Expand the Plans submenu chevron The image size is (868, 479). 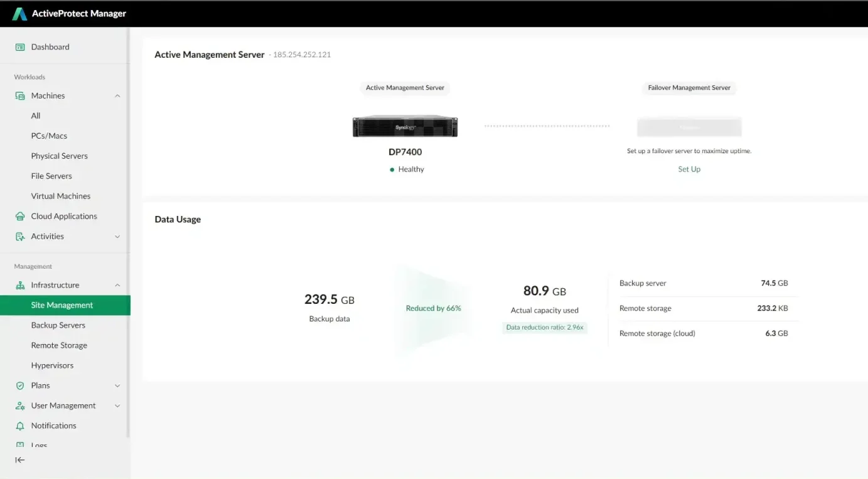[117, 386]
